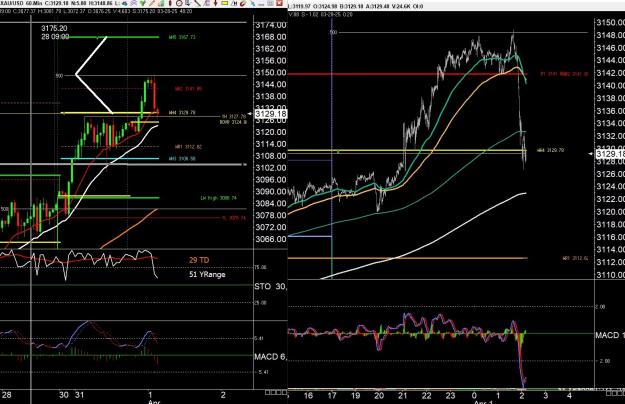This screenshot has width=625, height=404.
Task: Click 3150.00 on left price axis
Action: click(271, 73)
